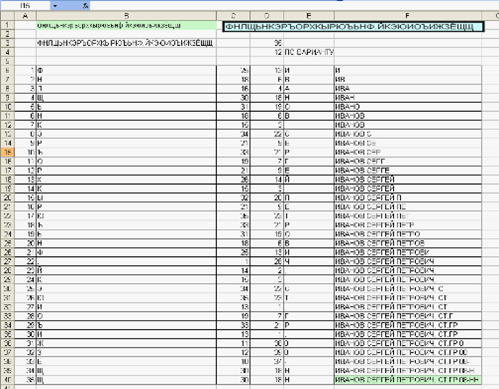Click the Name Box cell reference field

[25, 6]
